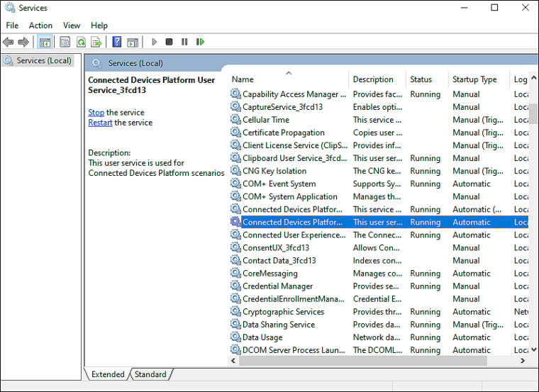Open the View menu
Screen dimensions: 539x392
pos(72,26)
